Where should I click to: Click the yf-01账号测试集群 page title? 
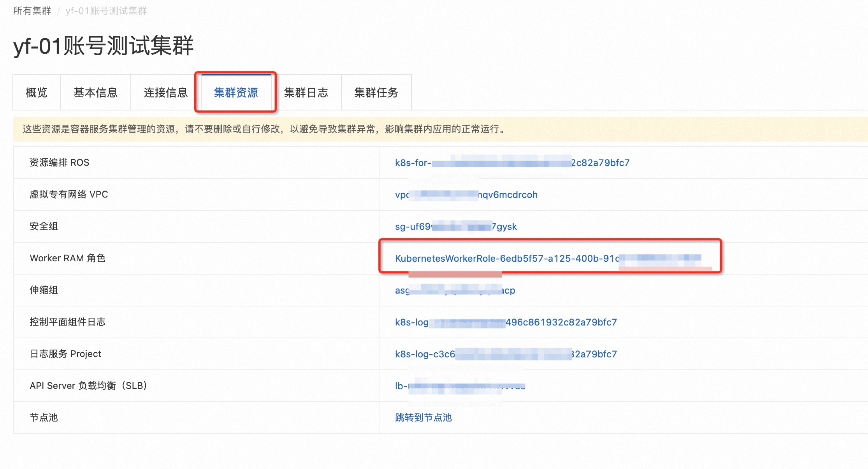tap(103, 46)
